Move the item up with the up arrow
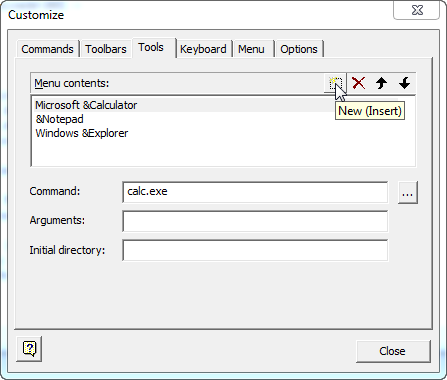Image resolution: width=447 pixels, height=380 pixels. click(381, 83)
